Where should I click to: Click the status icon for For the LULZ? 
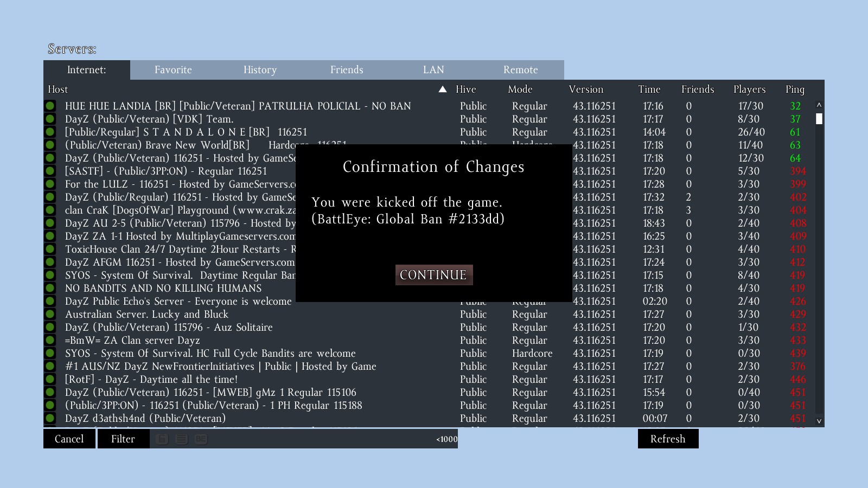(x=50, y=184)
